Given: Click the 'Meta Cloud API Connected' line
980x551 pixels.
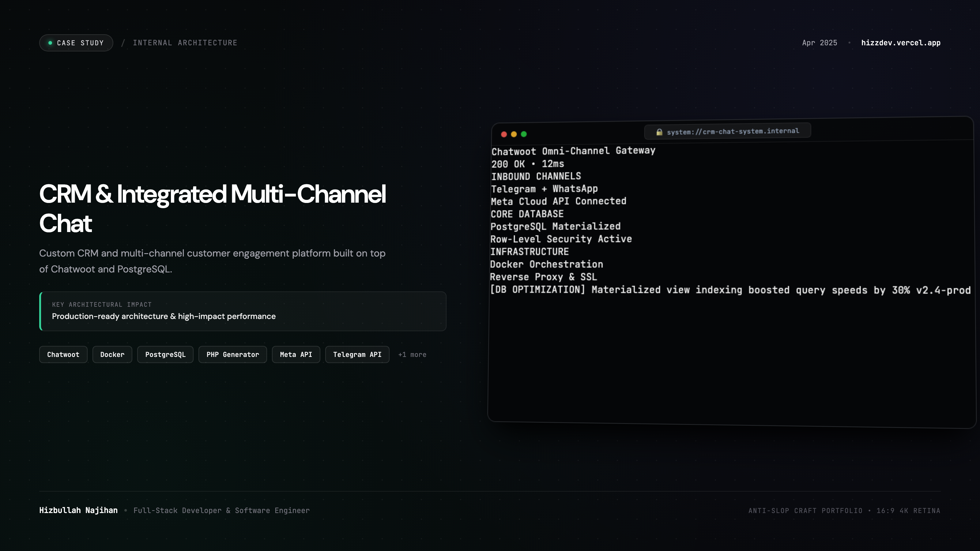Looking at the screenshot, I should point(559,201).
